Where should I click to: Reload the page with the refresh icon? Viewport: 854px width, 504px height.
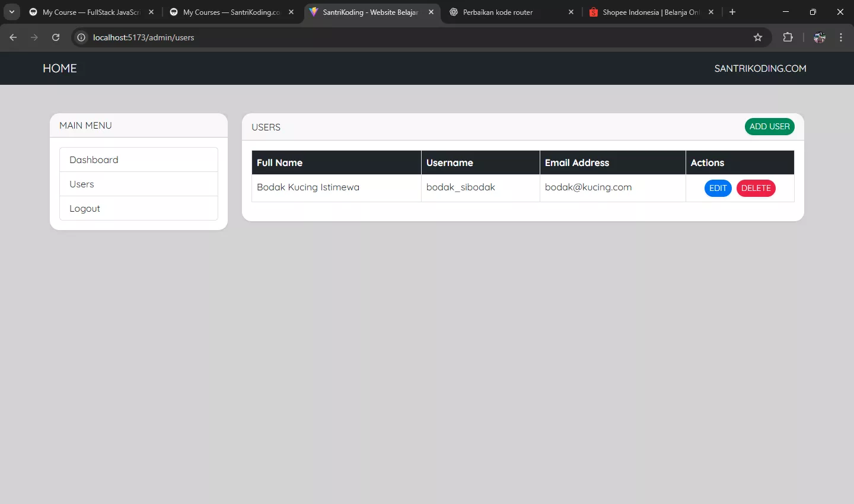pyautogui.click(x=56, y=37)
